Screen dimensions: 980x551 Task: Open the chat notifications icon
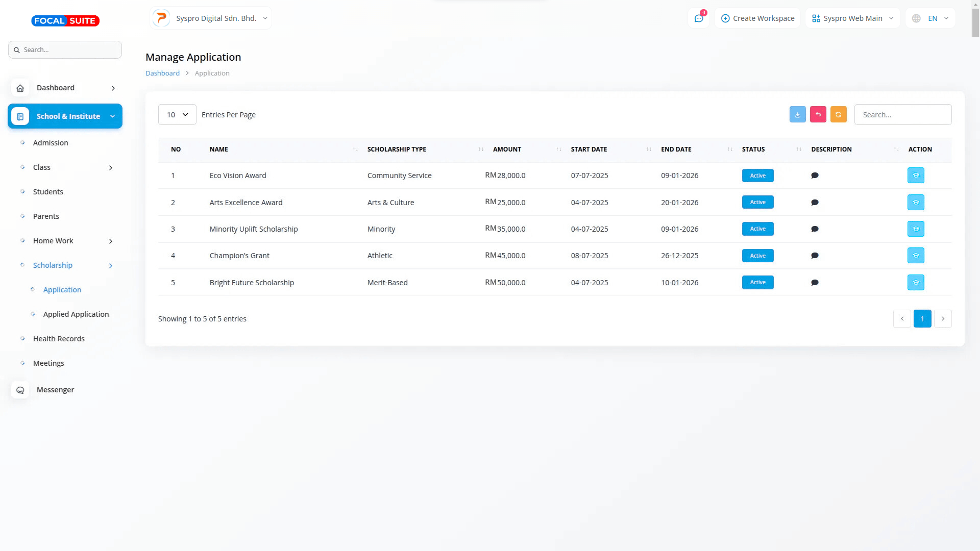pos(699,18)
